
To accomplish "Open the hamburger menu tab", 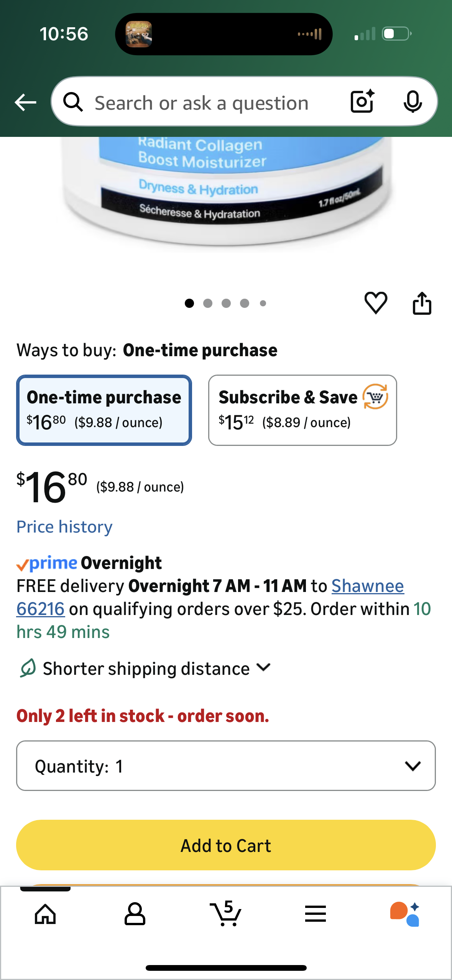I will click(316, 914).
